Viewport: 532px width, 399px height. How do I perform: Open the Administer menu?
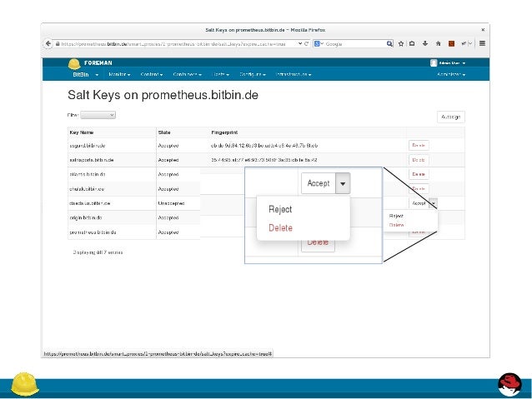451,75
